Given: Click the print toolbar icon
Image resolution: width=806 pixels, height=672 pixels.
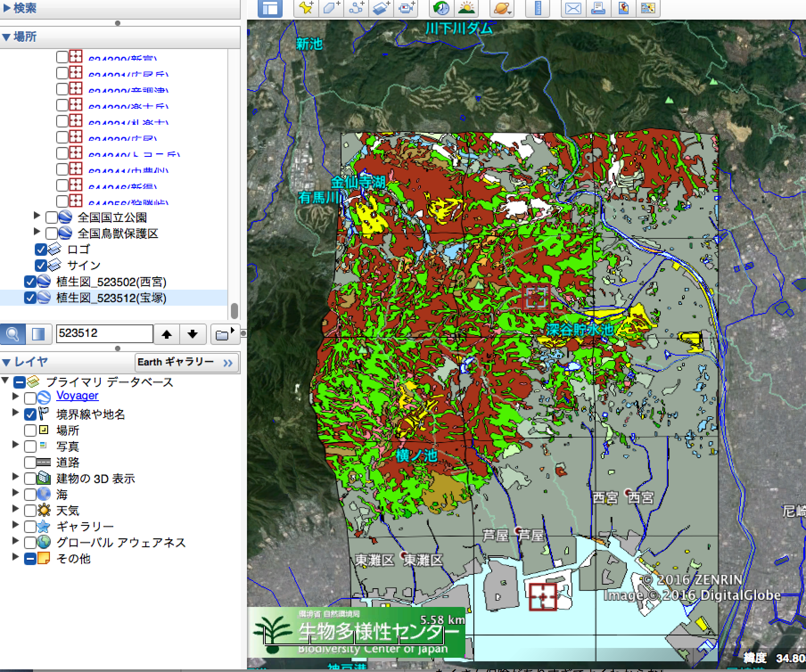Looking at the screenshot, I should click(598, 8).
